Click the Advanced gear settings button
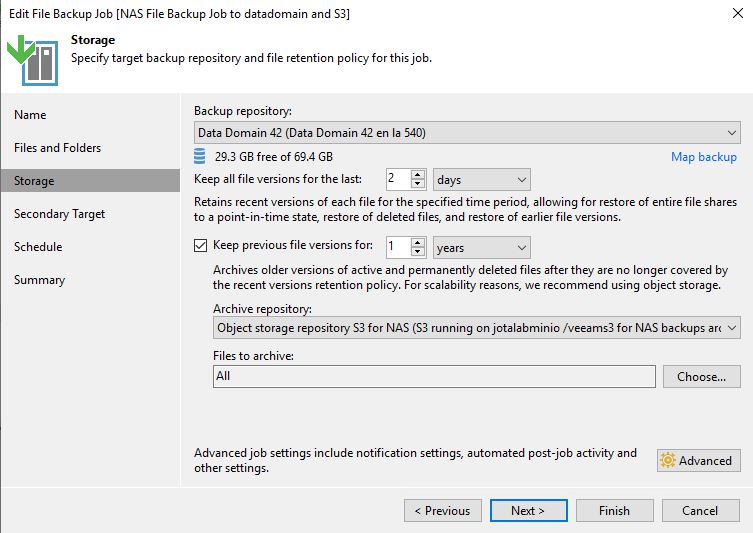Image resolution: width=753 pixels, height=533 pixels. [698, 460]
